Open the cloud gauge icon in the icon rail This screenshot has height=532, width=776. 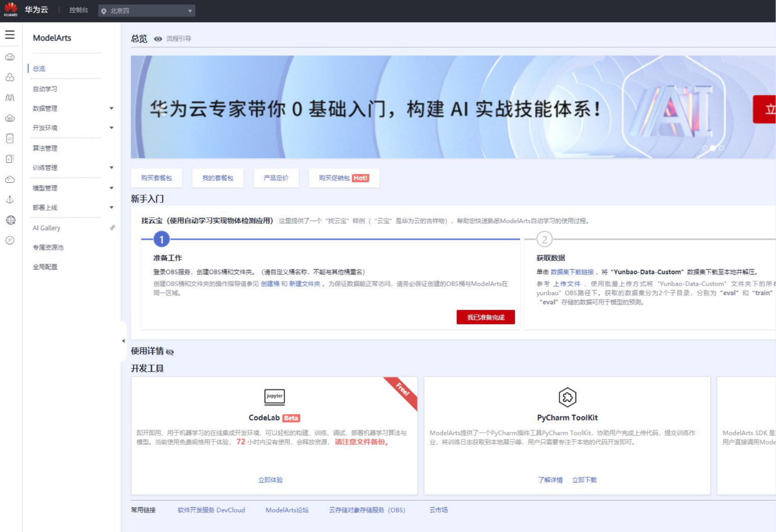click(10, 180)
